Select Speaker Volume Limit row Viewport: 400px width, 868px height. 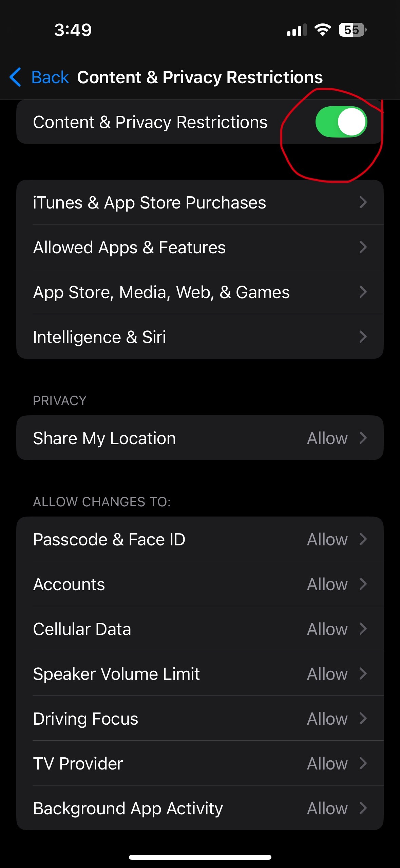[199, 674]
